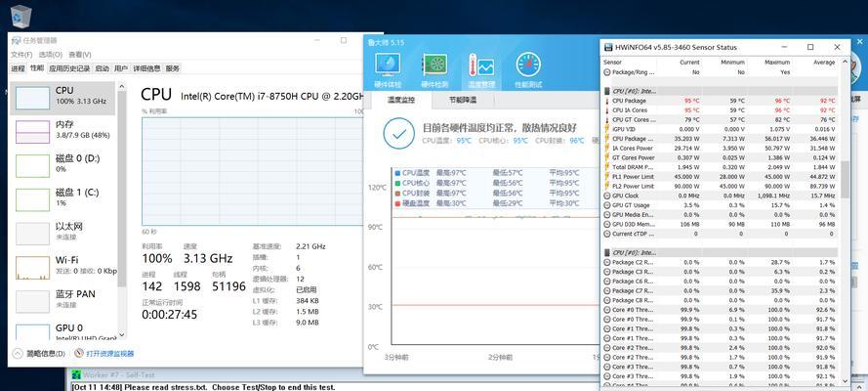Select 内存 memory item in sidebar
The width and height of the screenshot is (868, 391).
click(x=63, y=130)
